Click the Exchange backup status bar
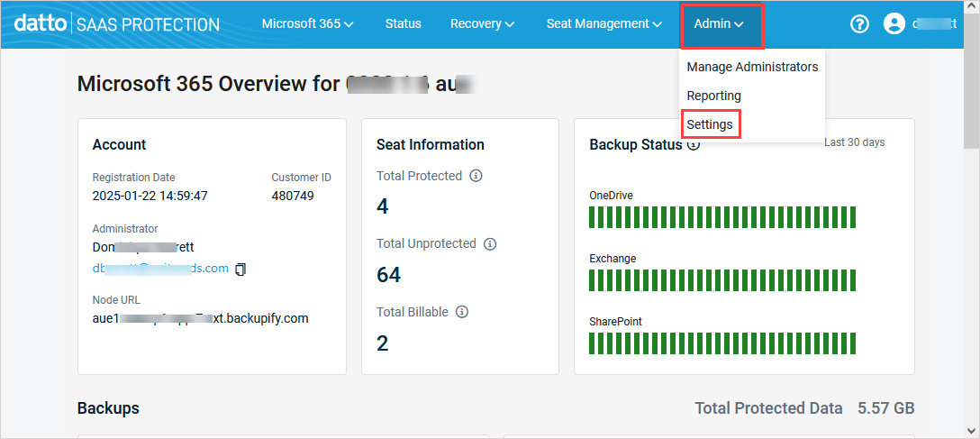The height and width of the screenshot is (439, 980). pyautogui.click(x=722, y=280)
